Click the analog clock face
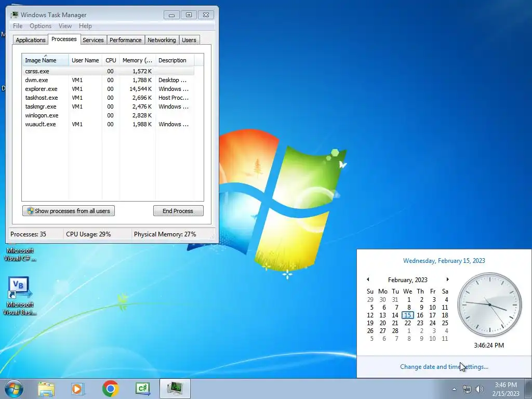The image size is (532, 399). click(489, 304)
